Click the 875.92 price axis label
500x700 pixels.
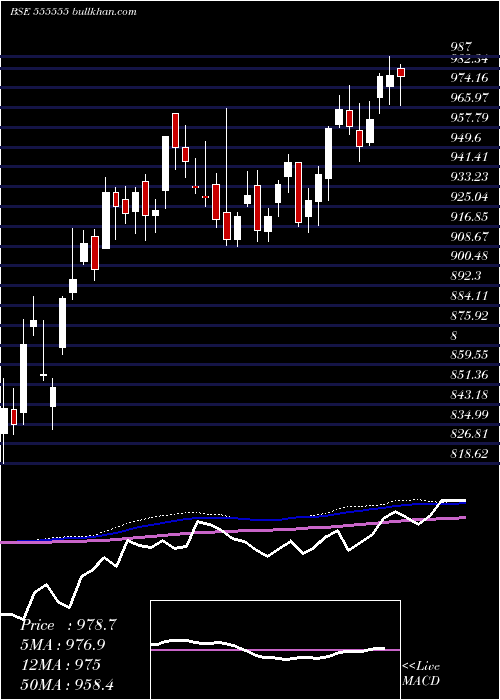pyautogui.click(x=469, y=316)
